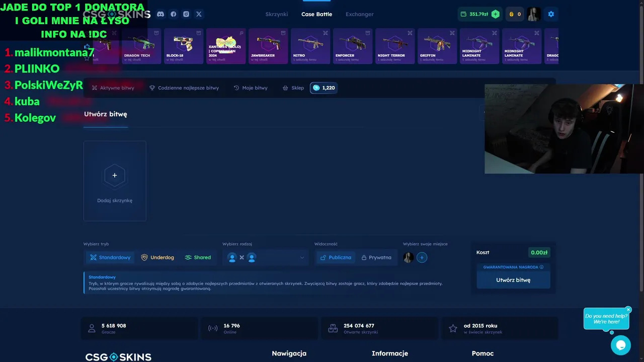This screenshot has width=644, height=362.
Task: Click the players icon beside 5 618 908
Action: 92,328
